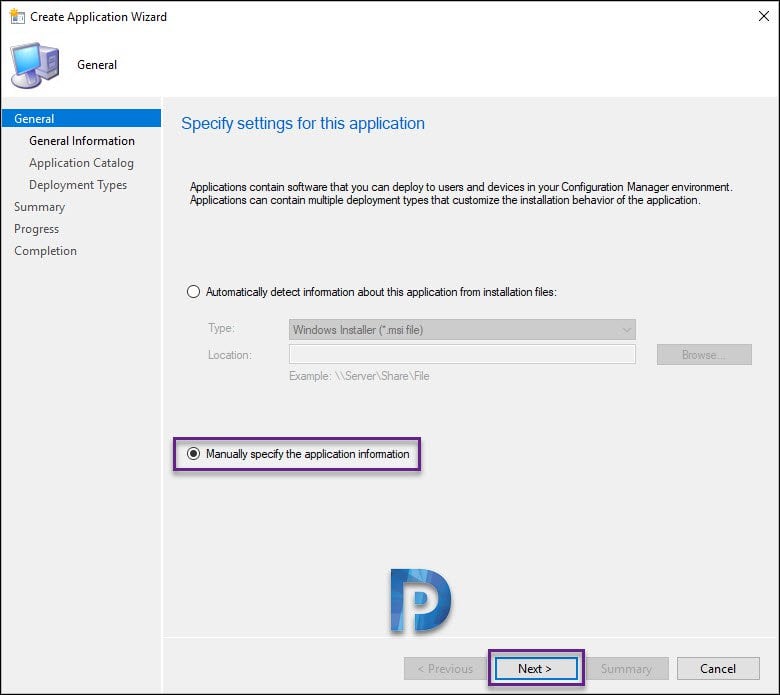Viewport: 780px width, 695px height.
Task: Click the 'Location:' label
Action: (x=230, y=355)
